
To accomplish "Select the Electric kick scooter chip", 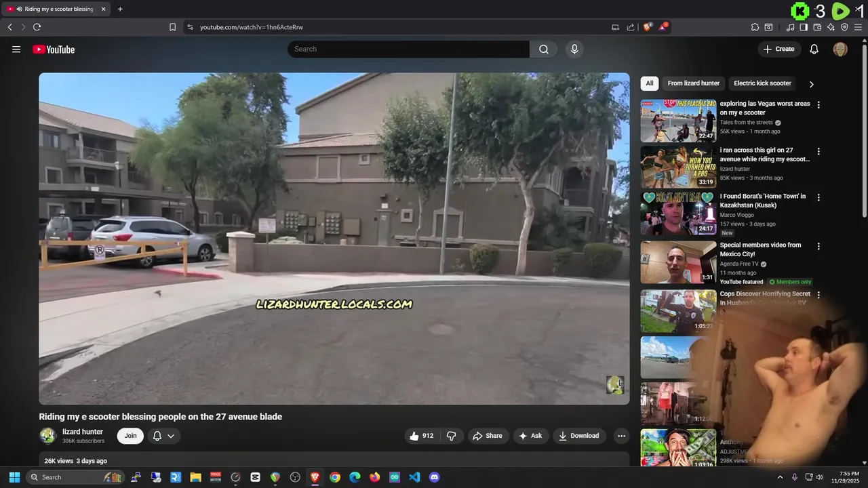I will pyautogui.click(x=762, y=83).
